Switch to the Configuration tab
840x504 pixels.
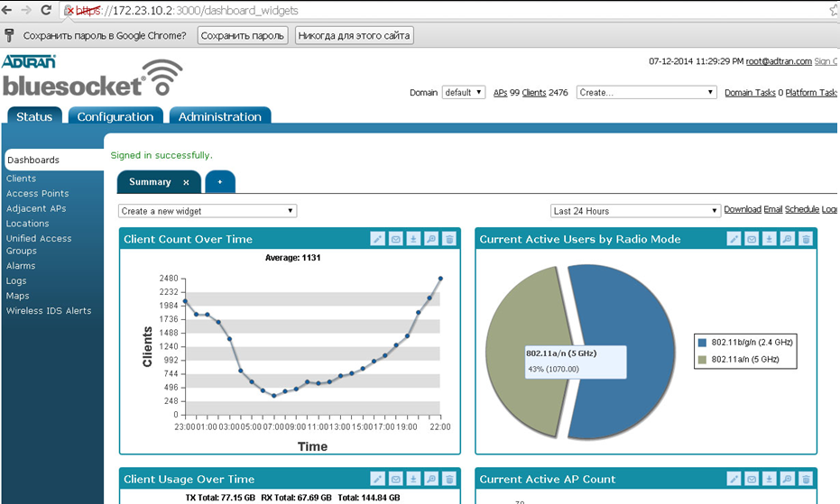point(115,116)
